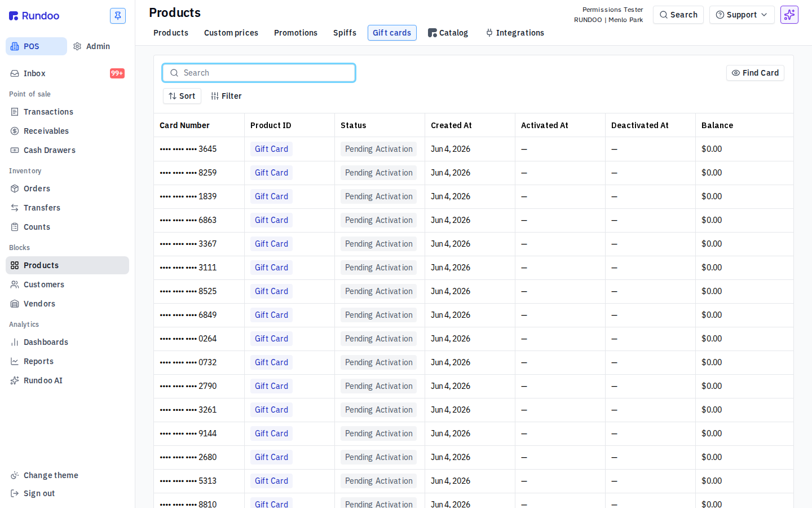
Task: Click Sign out
Action: pos(67,493)
